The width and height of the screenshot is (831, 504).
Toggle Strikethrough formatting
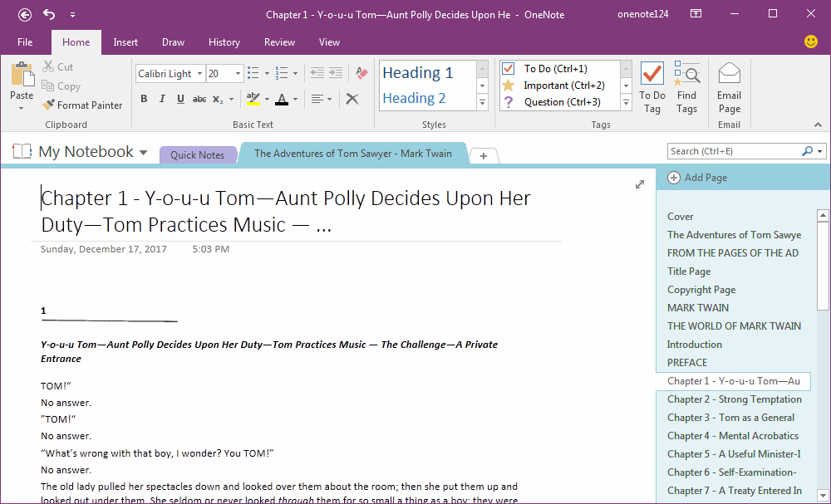tap(199, 99)
